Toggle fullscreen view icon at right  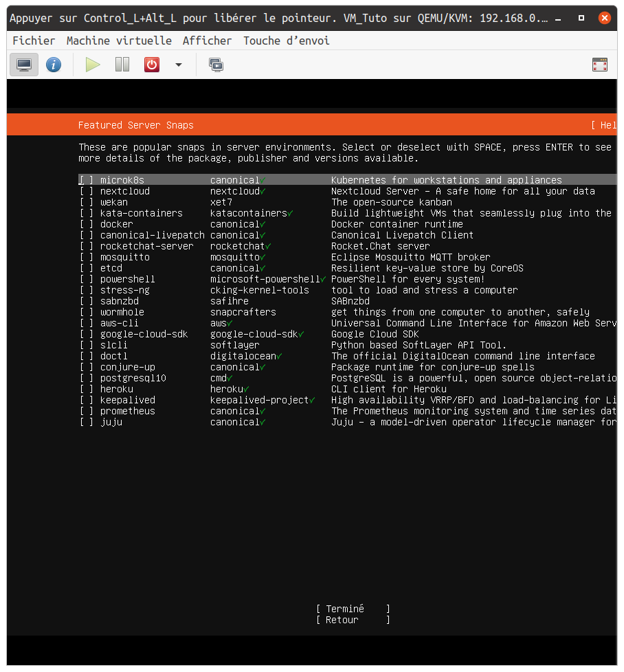pyautogui.click(x=599, y=65)
